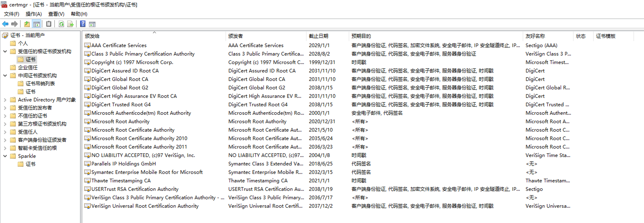
Task: Collapse the Sparkle tree node
Action: pos(5,156)
